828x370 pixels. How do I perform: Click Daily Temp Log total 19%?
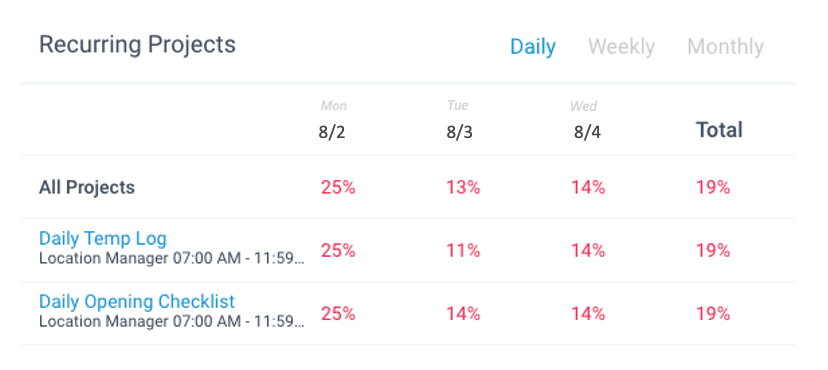coord(713,250)
